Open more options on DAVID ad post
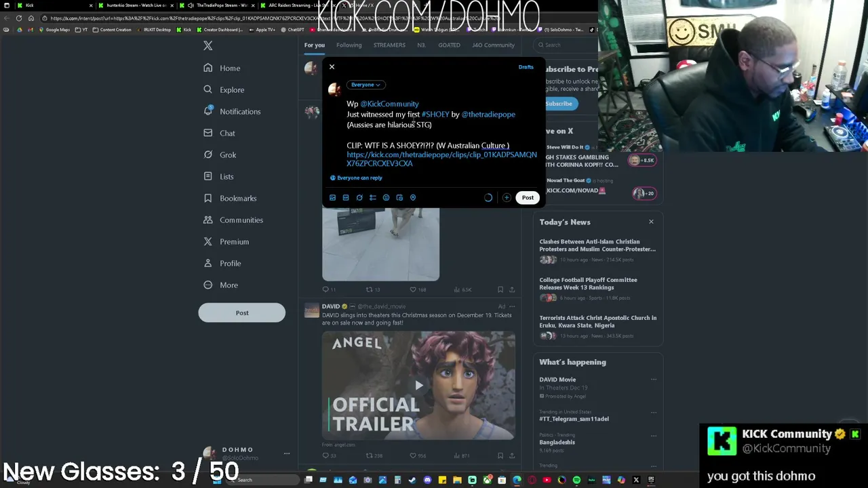Image resolution: width=868 pixels, height=488 pixels. [512, 306]
